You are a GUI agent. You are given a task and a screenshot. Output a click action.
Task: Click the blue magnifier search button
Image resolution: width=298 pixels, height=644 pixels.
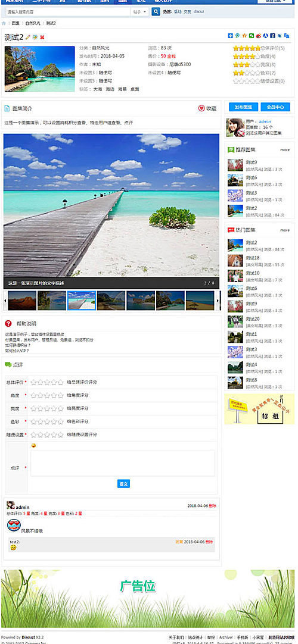(x=156, y=12)
